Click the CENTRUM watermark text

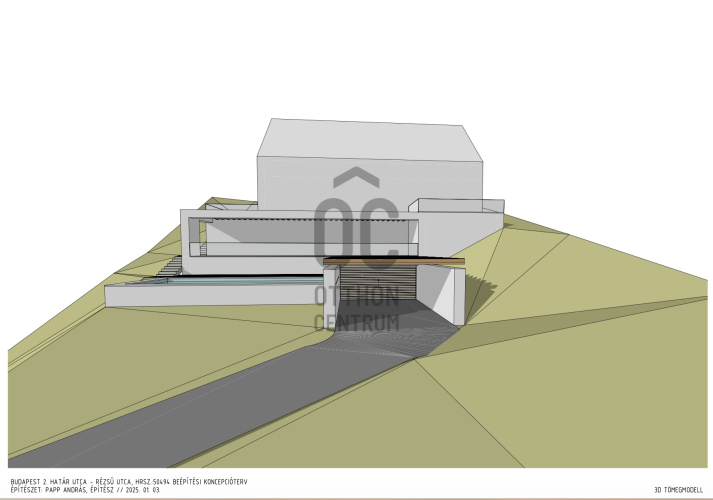click(356, 322)
